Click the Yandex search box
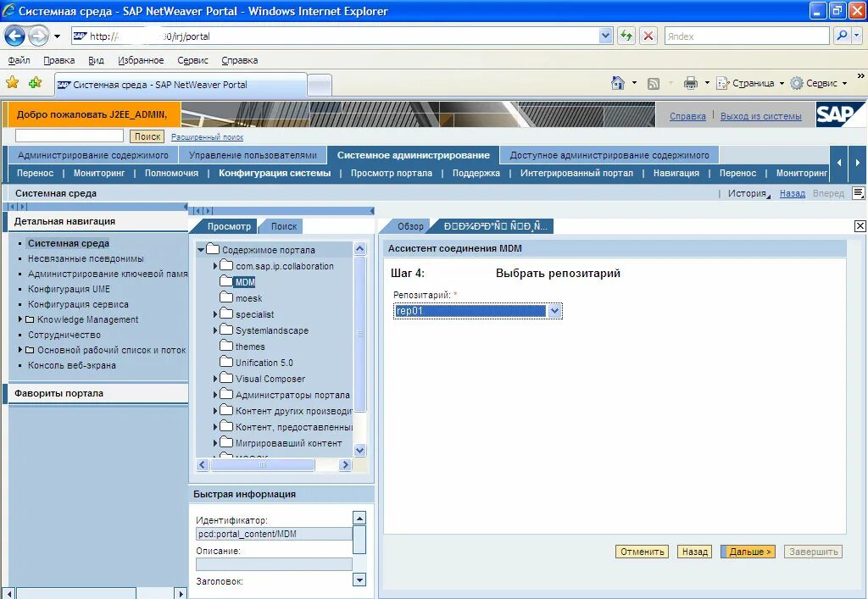 tap(747, 36)
